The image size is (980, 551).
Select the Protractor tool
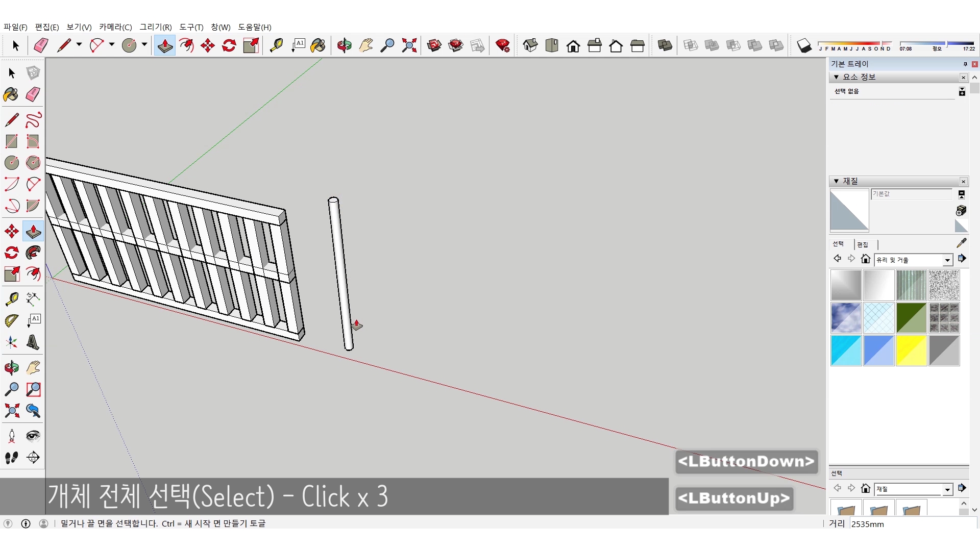[12, 320]
